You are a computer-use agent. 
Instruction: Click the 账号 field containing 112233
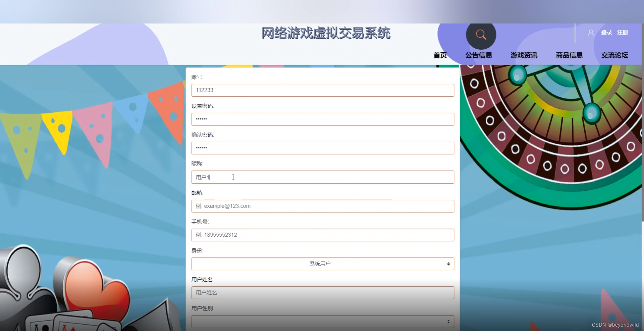tap(322, 90)
